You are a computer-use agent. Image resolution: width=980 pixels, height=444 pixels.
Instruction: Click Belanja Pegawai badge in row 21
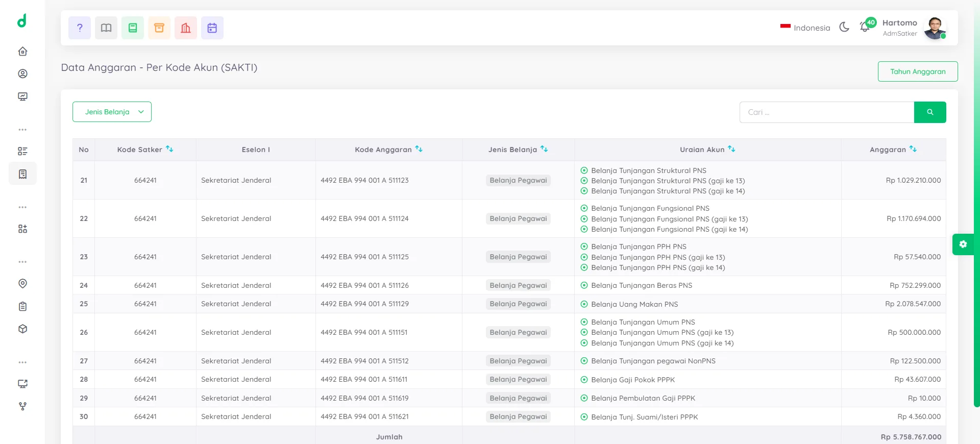tap(518, 180)
